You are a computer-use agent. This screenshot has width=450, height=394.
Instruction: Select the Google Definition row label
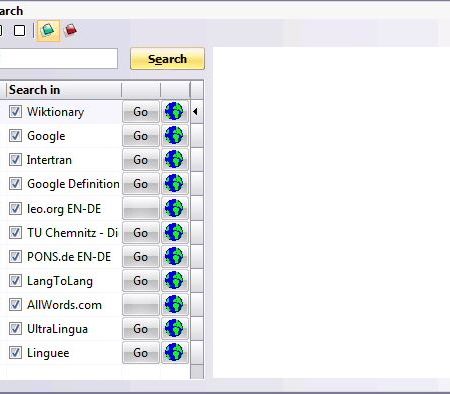[x=73, y=184]
